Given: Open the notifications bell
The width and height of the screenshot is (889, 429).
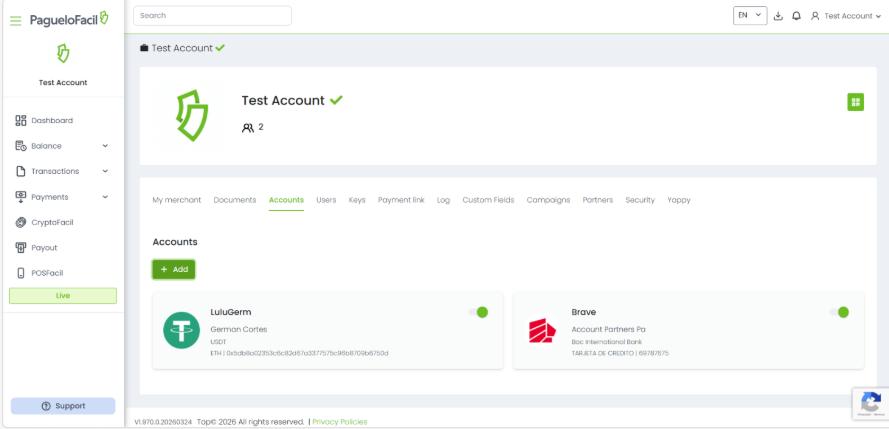Looking at the screenshot, I should (x=796, y=16).
